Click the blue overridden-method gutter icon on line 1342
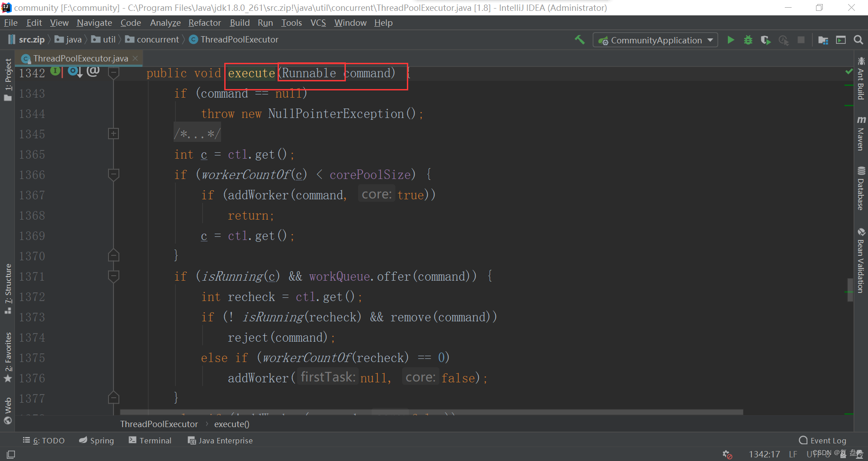Viewport: 868px width, 461px height. click(x=75, y=71)
